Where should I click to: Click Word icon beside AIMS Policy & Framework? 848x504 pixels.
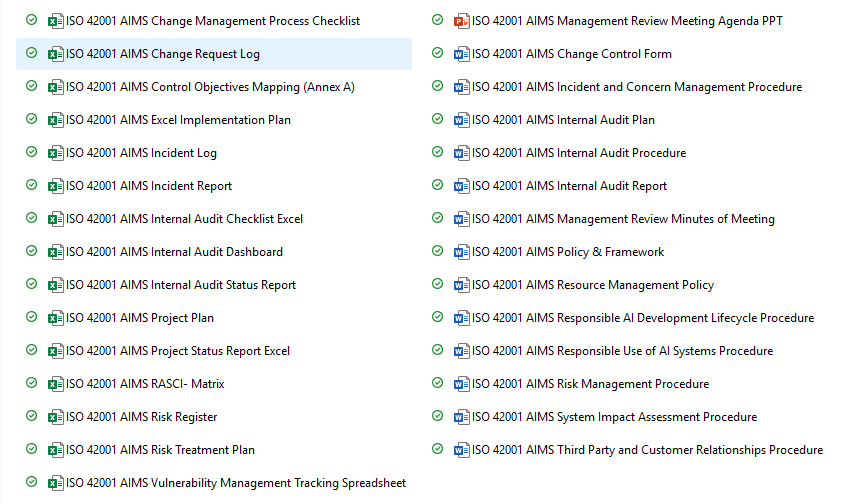tap(461, 252)
